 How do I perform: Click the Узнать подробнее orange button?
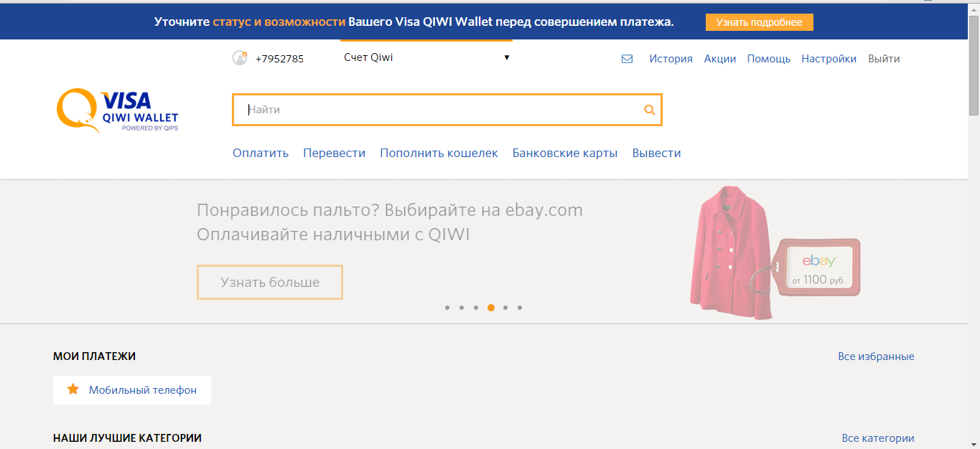click(x=760, y=22)
